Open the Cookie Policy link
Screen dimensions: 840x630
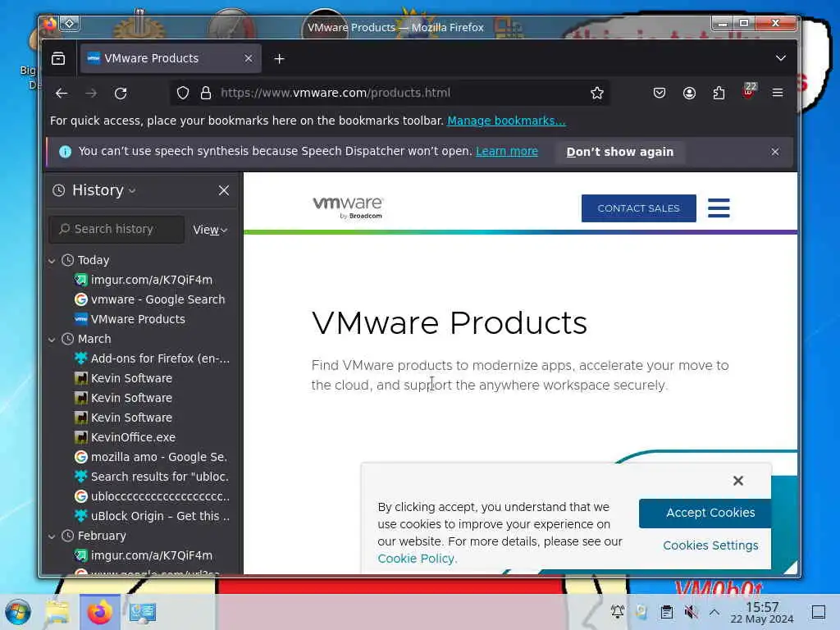pyautogui.click(x=416, y=559)
